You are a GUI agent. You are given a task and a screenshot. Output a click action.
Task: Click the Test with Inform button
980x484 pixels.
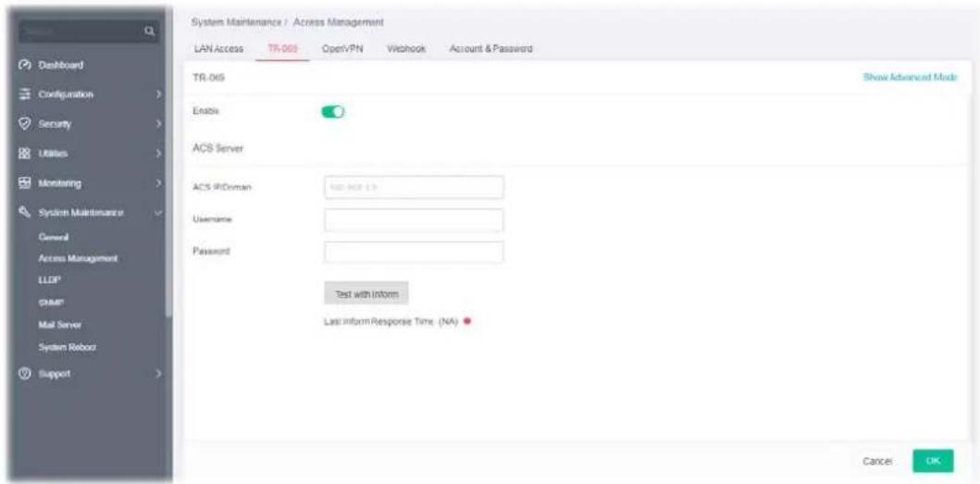pyautogui.click(x=366, y=292)
